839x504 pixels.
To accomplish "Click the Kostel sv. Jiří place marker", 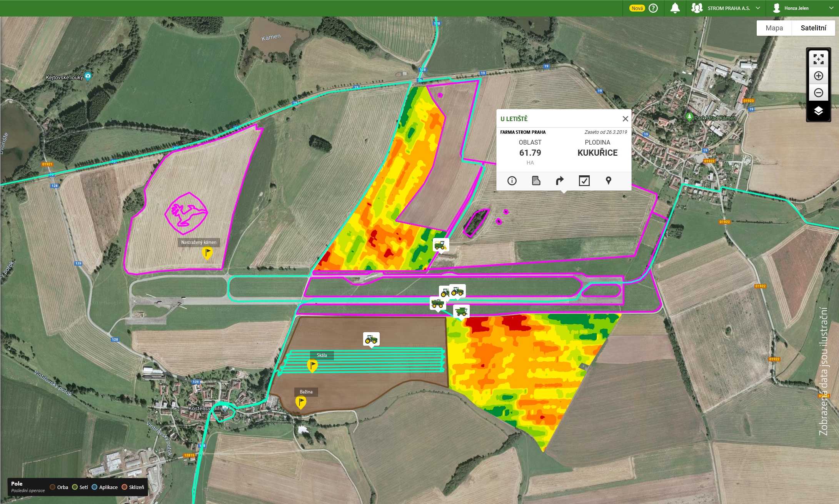I will coord(225,408).
